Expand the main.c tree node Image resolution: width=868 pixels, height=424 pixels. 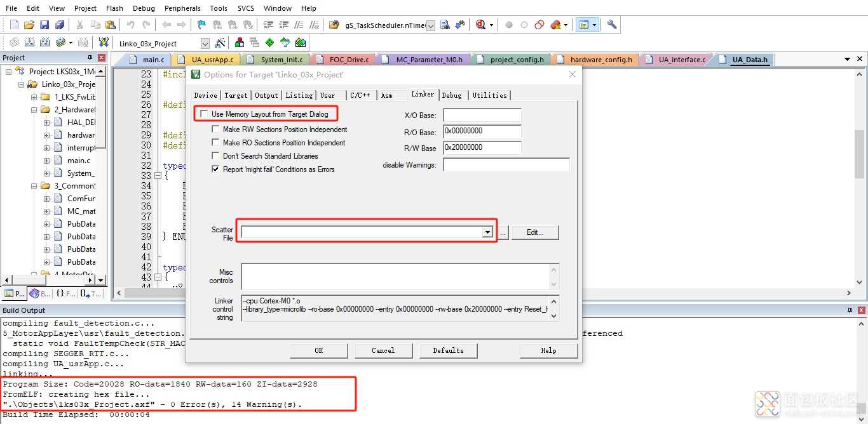[x=47, y=161]
